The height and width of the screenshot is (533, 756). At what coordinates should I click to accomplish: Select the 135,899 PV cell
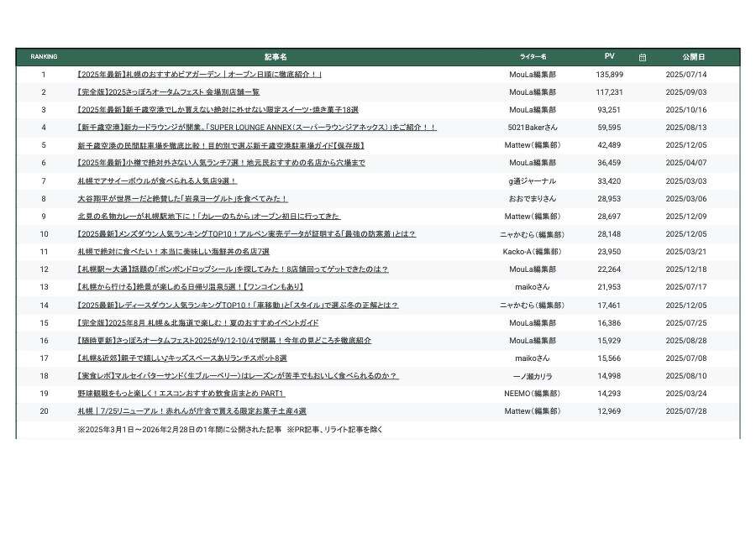click(x=610, y=75)
